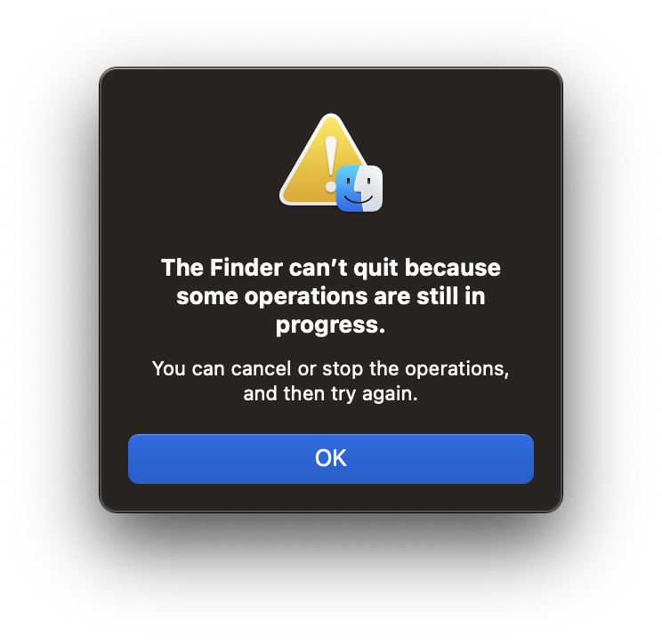662x644 pixels.
Task: Click the word "operations," in the description
Action: [457, 369]
